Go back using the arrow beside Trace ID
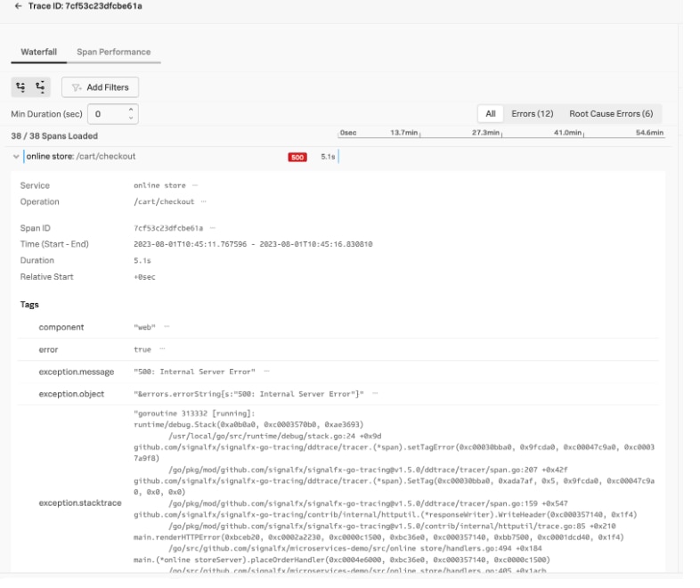This screenshot has height=588, width=700. 6,6
